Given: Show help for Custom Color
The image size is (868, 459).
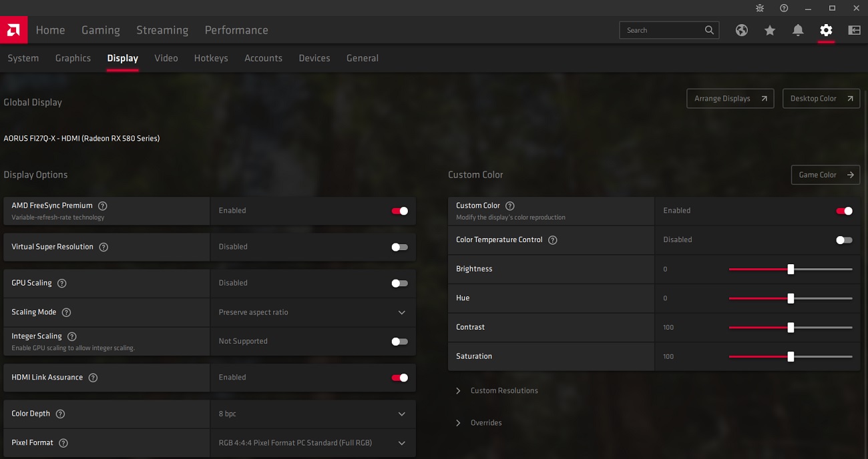Looking at the screenshot, I should pyautogui.click(x=510, y=206).
